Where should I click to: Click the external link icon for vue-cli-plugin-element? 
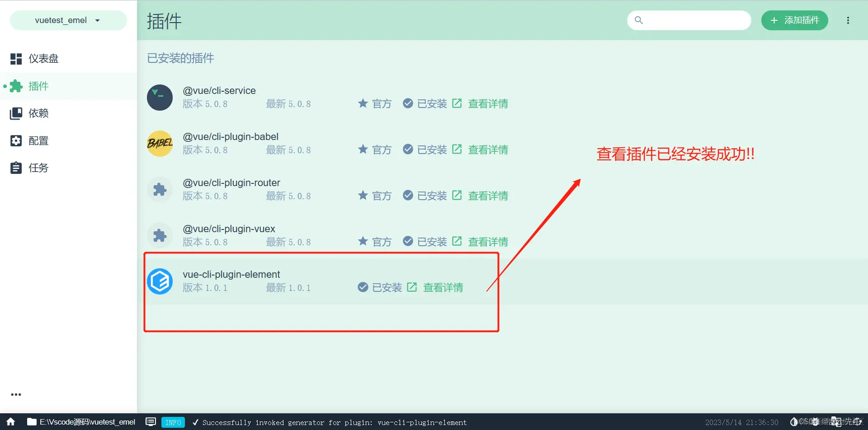click(x=412, y=287)
